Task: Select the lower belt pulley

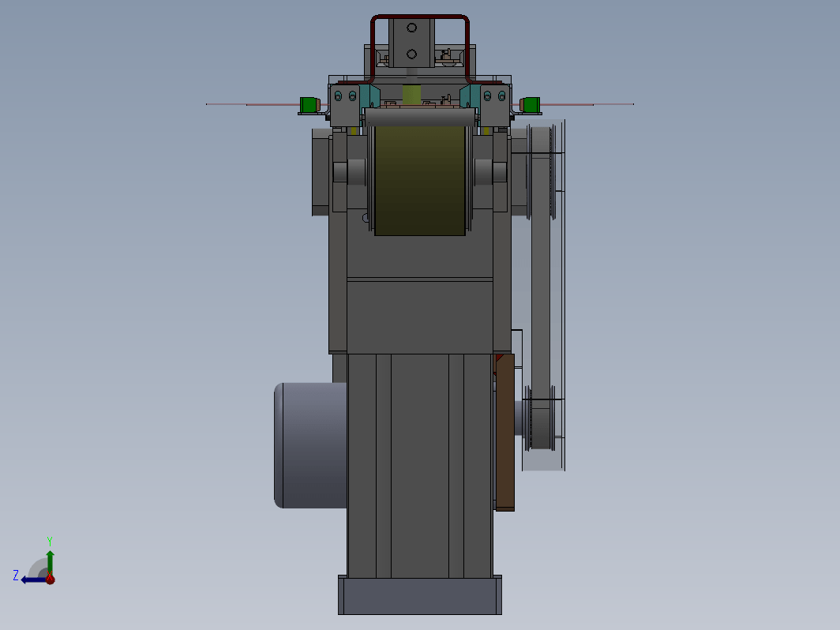Action: [541, 418]
